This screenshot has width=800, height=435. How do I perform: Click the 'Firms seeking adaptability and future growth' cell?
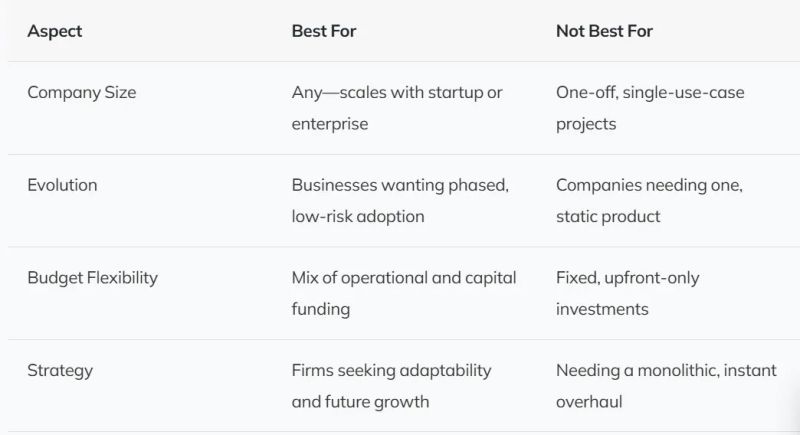coord(391,386)
